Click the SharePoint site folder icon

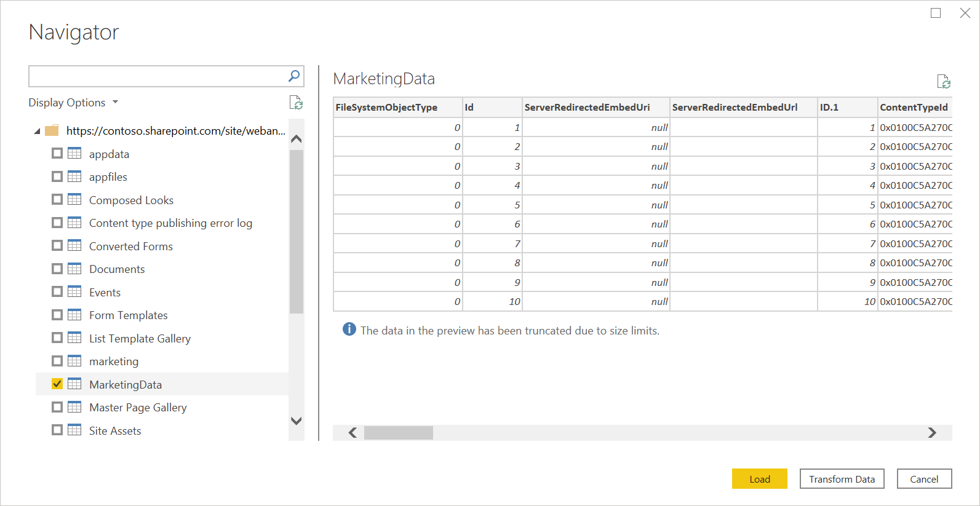click(52, 130)
